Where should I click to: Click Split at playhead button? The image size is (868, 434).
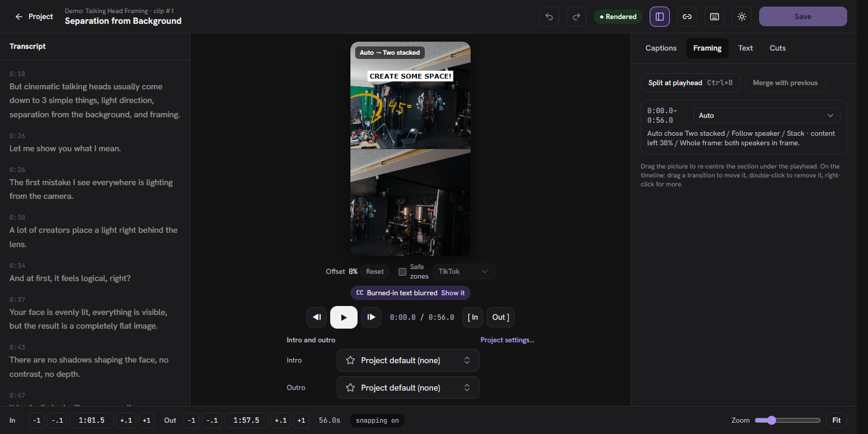(x=691, y=83)
